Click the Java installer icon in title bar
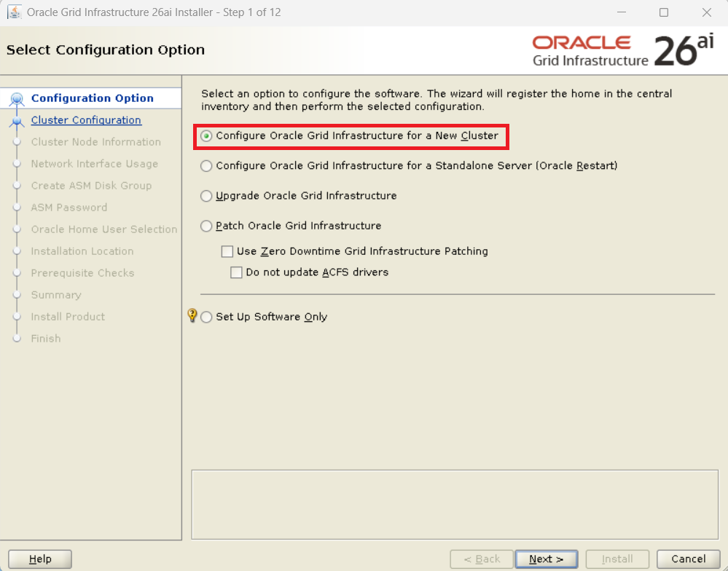This screenshot has width=728, height=571. click(x=14, y=12)
